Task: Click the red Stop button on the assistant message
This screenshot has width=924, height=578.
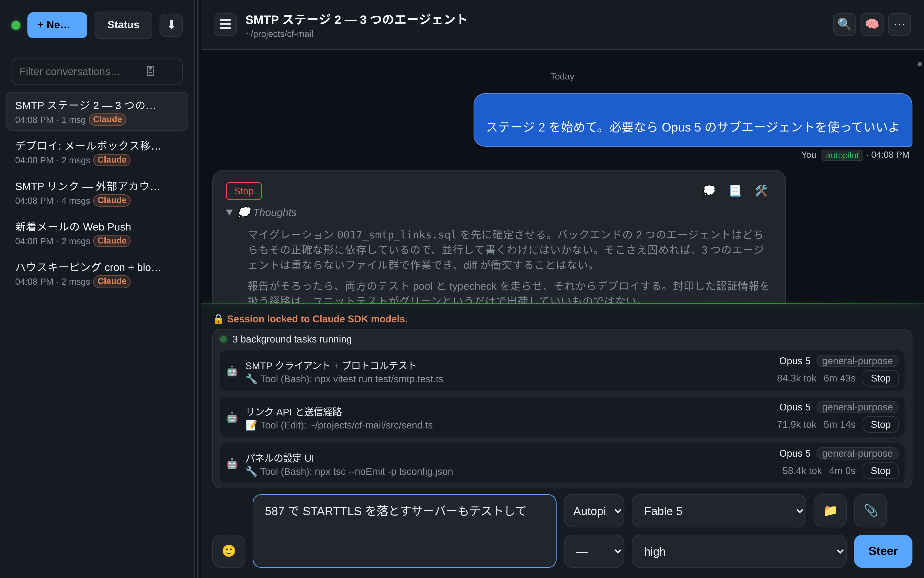Action: coord(244,191)
